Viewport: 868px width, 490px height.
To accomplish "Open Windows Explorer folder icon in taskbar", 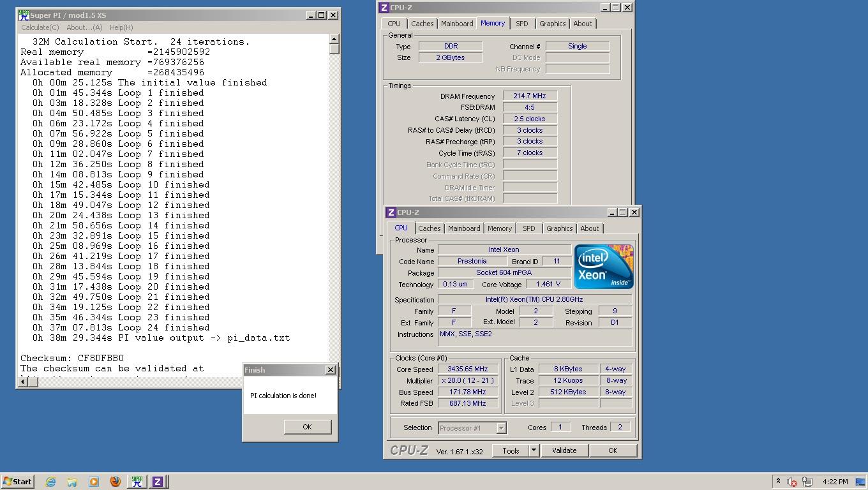I will (72, 482).
